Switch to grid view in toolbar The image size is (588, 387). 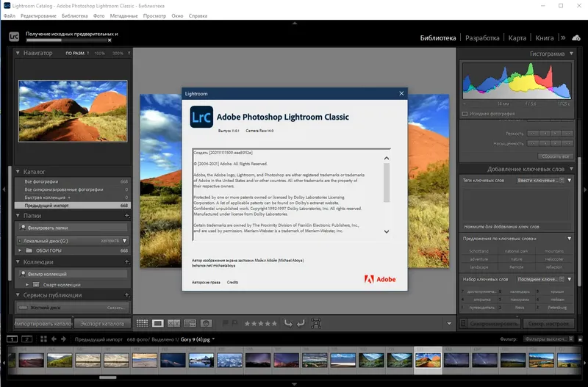(x=142, y=323)
